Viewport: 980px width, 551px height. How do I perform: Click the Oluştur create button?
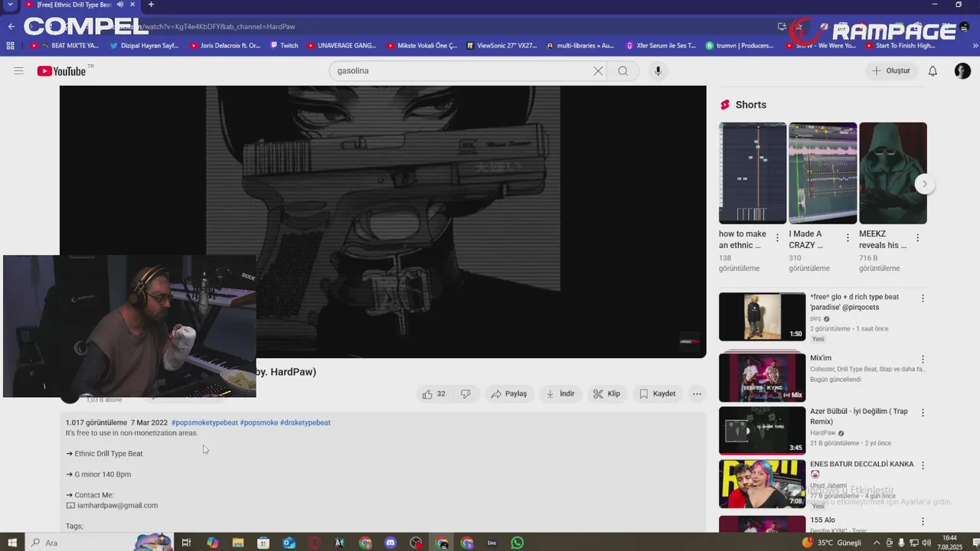tap(890, 71)
